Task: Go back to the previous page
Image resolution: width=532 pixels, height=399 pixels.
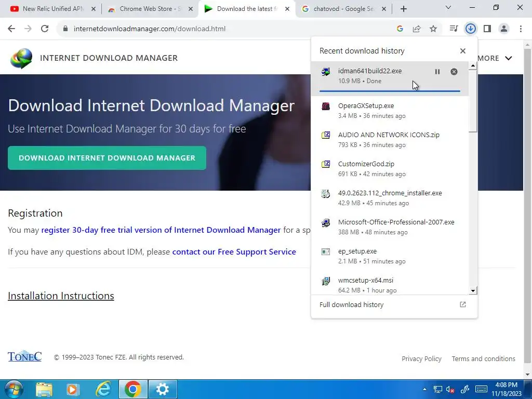Action: [11, 29]
